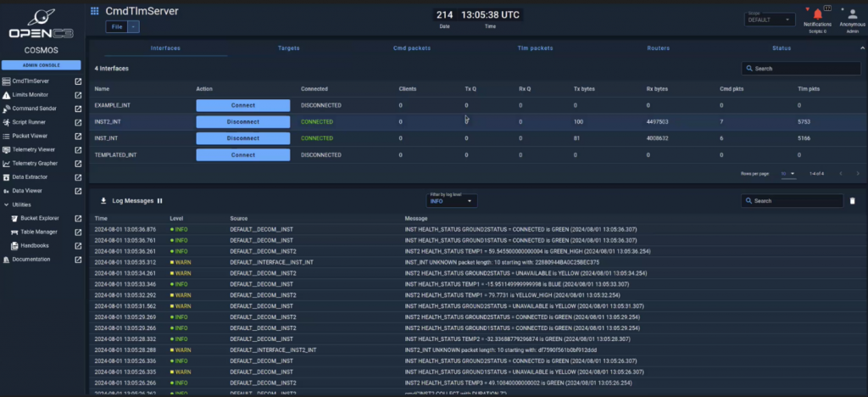Download the log messages

tap(103, 201)
